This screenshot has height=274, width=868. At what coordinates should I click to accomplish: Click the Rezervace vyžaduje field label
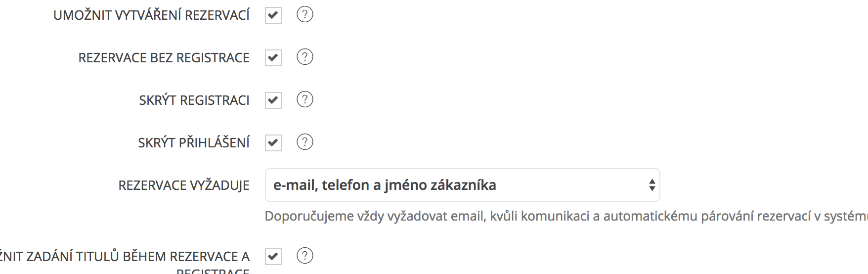point(184,185)
